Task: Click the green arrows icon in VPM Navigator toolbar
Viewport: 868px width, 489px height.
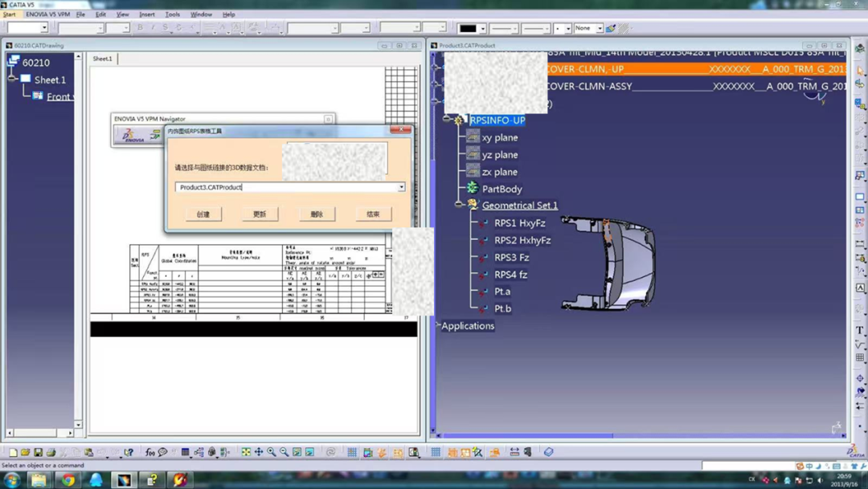Action: [x=155, y=135]
